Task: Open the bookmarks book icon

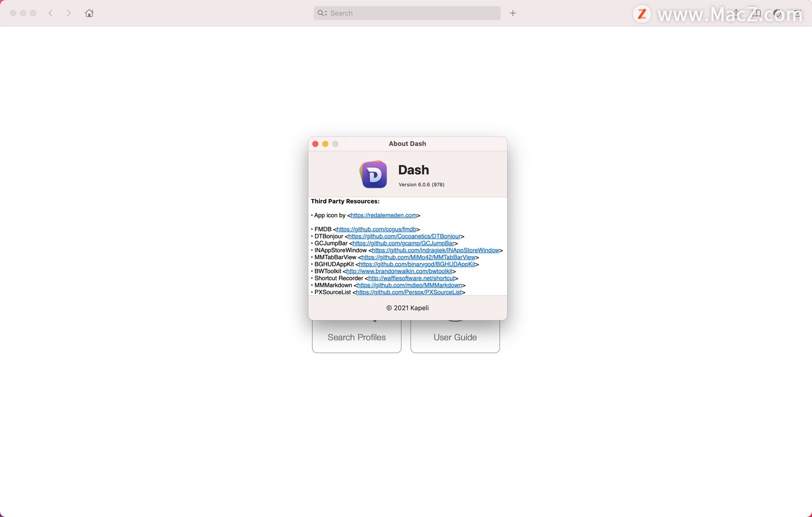Action: pos(757,13)
